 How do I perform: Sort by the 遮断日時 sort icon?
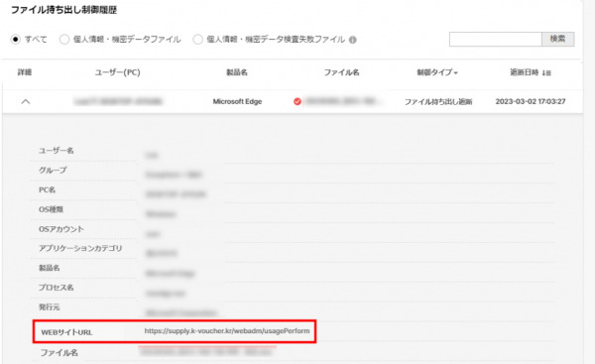tap(546, 72)
